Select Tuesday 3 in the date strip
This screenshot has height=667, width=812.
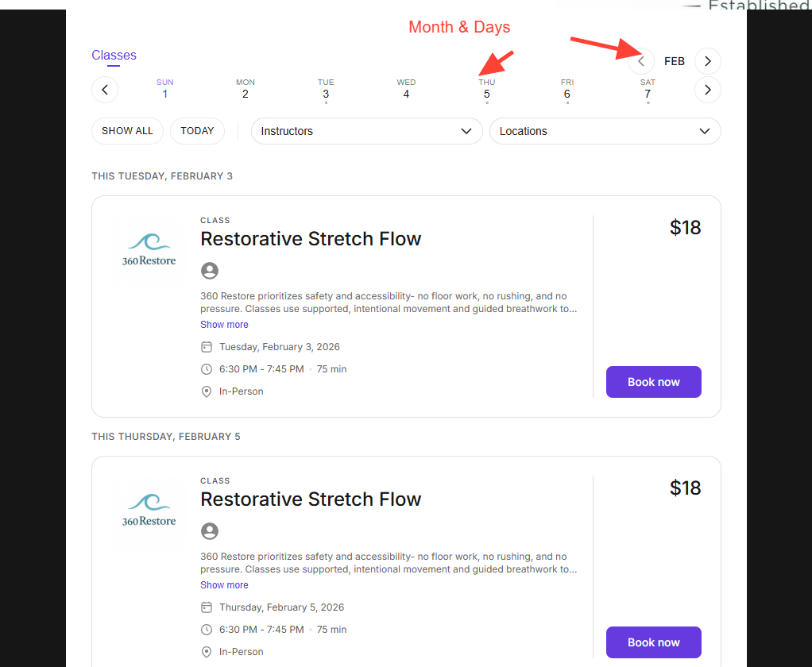pos(326,89)
